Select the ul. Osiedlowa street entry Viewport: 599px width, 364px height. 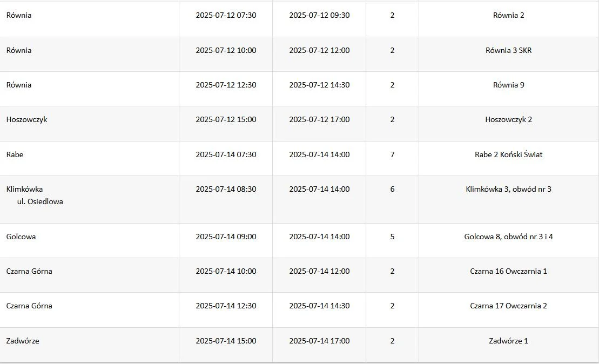[x=40, y=201]
